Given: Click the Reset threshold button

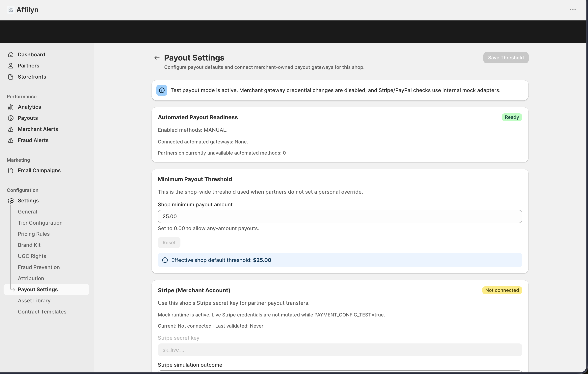Looking at the screenshot, I should 169,243.
